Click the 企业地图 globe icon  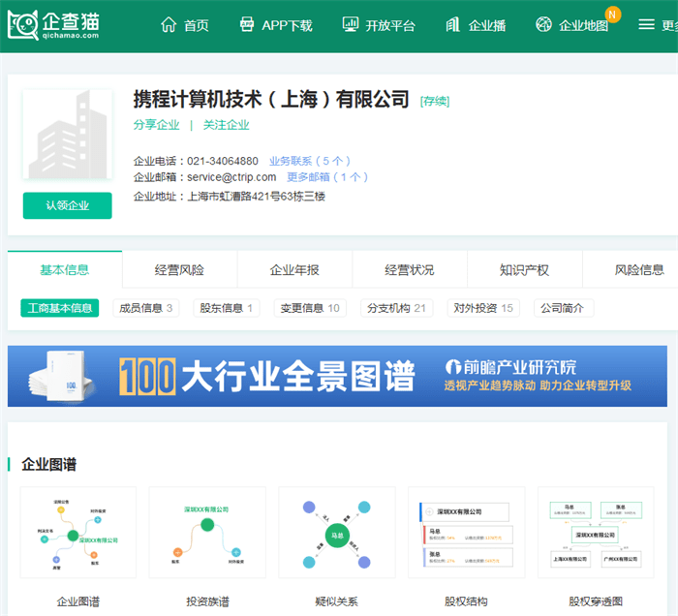pyautogui.click(x=543, y=24)
